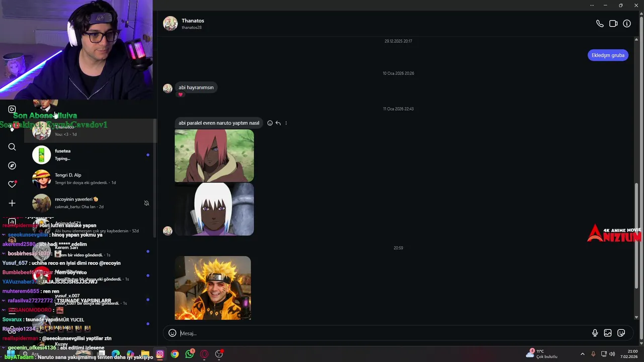Start a video call with Thanatos
Viewport: 644px width, 362px height.
[x=613, y=24]
